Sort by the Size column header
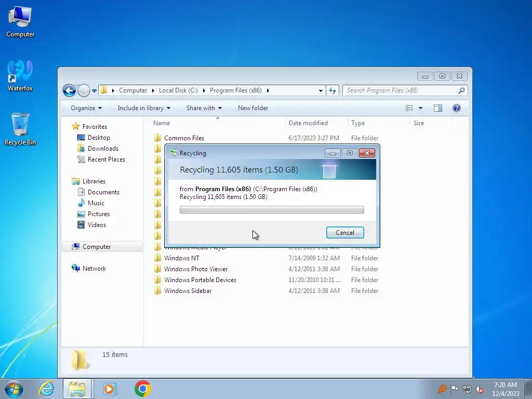Viewport: 532px width, 399px height. (431, 123)
